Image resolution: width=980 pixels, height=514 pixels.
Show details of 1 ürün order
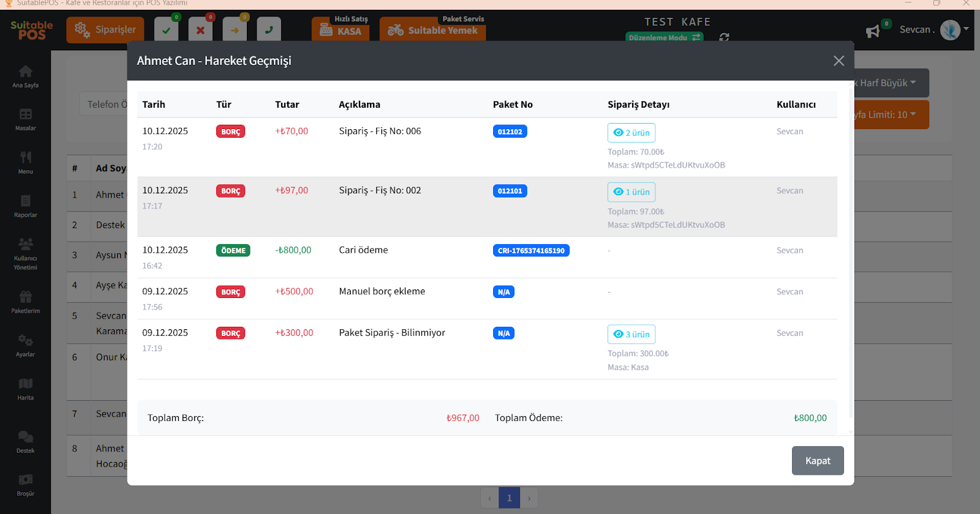(631, 192)
